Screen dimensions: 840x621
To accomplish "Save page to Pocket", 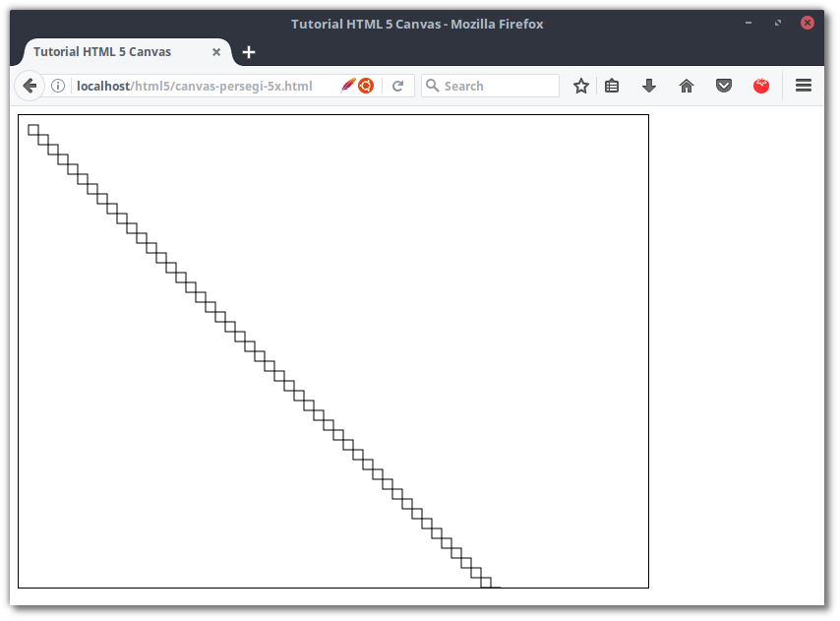I will (x=724, y=86).
